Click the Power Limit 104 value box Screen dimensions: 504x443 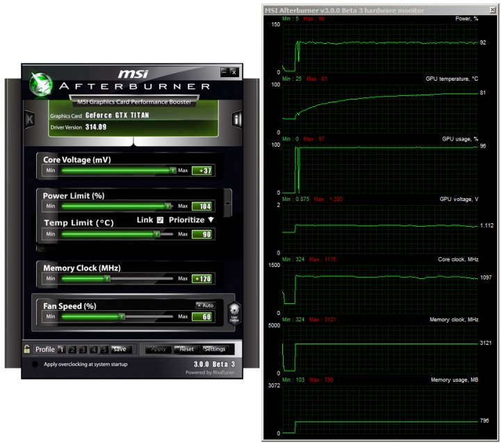[x=202, y=206]
